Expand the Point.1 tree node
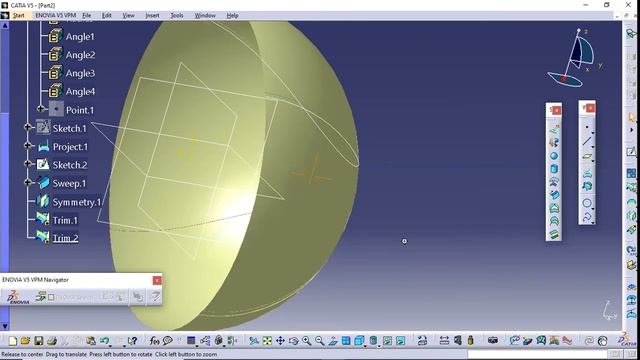This screenshot has height=360, width=640. click(40, 109)
